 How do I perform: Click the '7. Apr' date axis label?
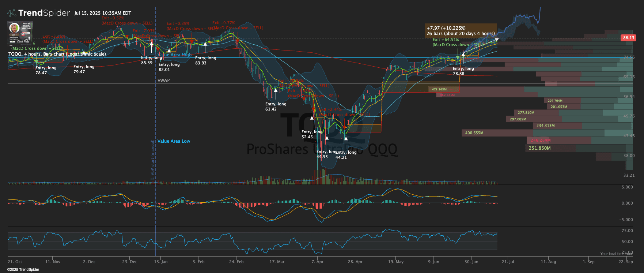point(318,262)
